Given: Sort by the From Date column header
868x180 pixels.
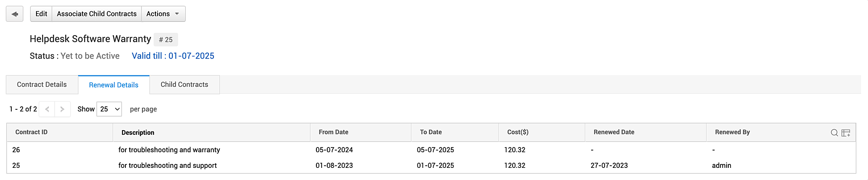Looking at the screenshot, I should point(333,132).
